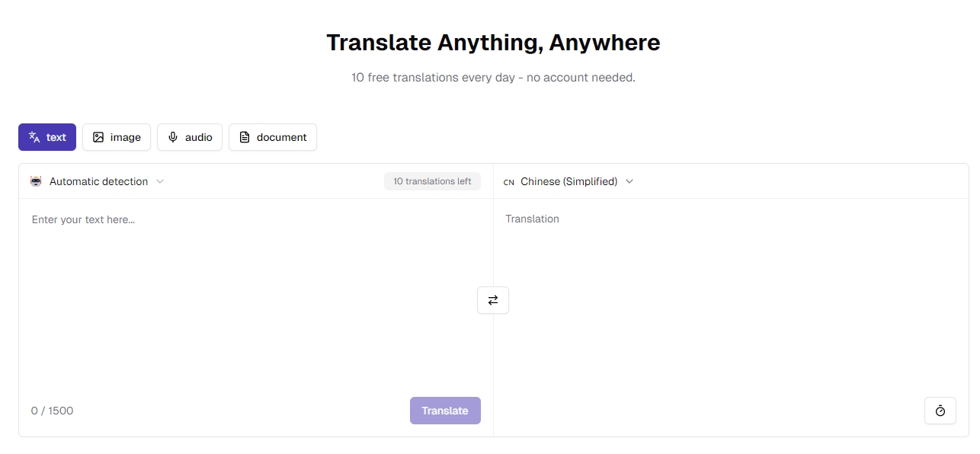This screenshot has height=454, width=980.
Task: Swap source and target languages
Action: [x=493, y=300]
